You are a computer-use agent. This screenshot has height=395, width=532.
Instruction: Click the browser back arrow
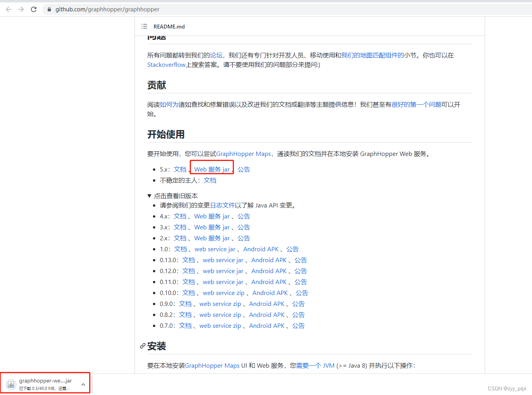pos(8,9)
